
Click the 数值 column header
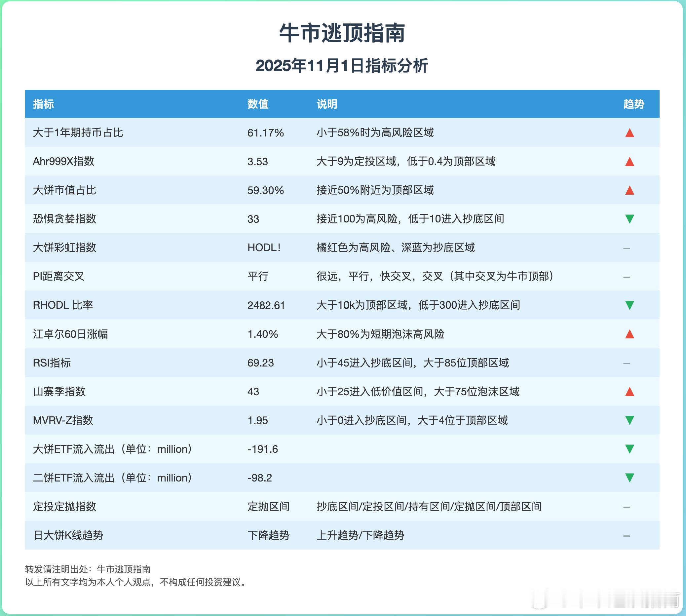(258, 104)
